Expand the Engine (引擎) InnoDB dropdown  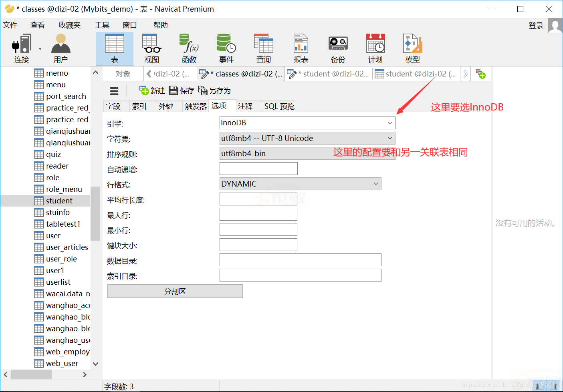[390, 123]
